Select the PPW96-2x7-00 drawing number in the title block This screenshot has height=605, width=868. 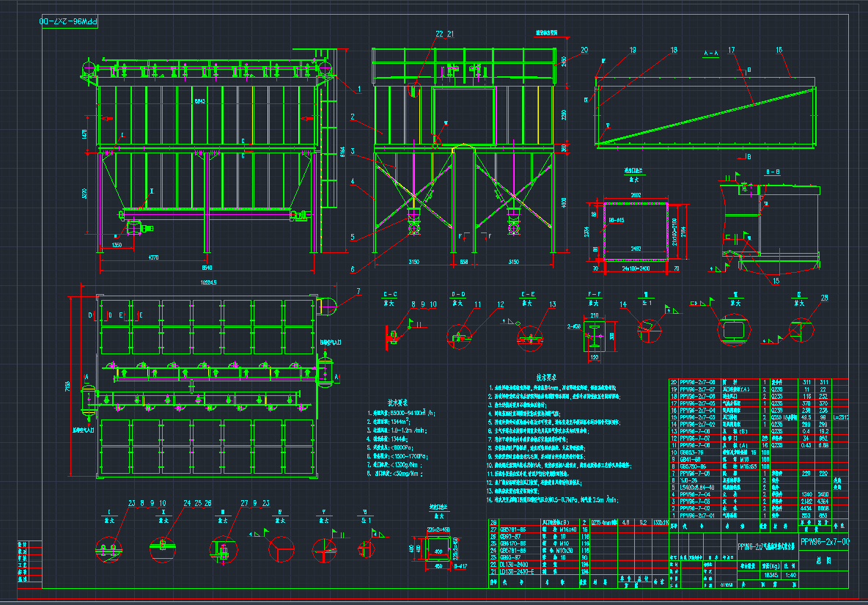coord(825,542)
